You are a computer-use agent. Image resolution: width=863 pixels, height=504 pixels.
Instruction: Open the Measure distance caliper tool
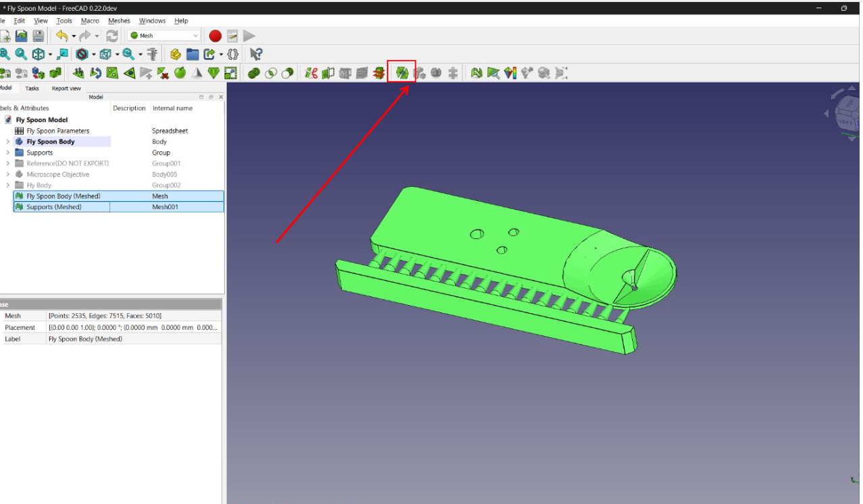(x=152, y=54)
